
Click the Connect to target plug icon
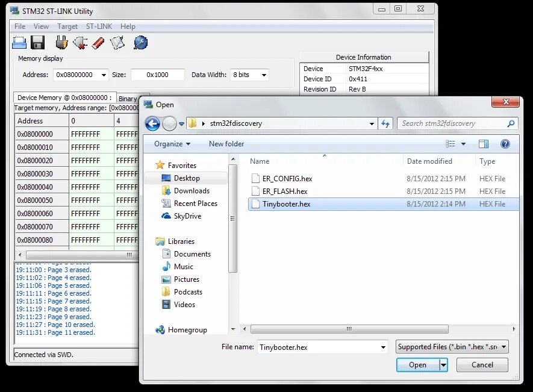pos(61,43)
